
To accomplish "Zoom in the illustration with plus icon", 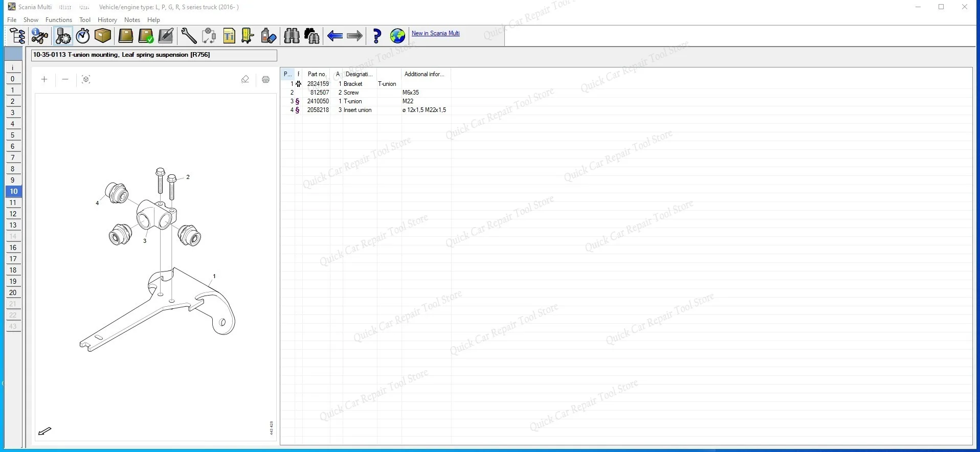I will click(44, 79).
